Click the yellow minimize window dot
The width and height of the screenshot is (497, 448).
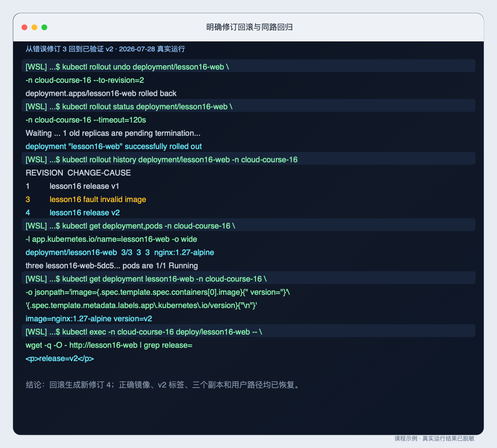[x=34, y=27]
